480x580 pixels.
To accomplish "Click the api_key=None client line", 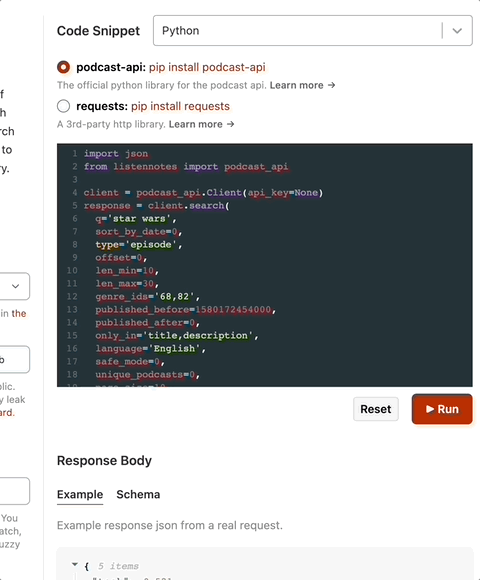I will (x=203, y=193).
